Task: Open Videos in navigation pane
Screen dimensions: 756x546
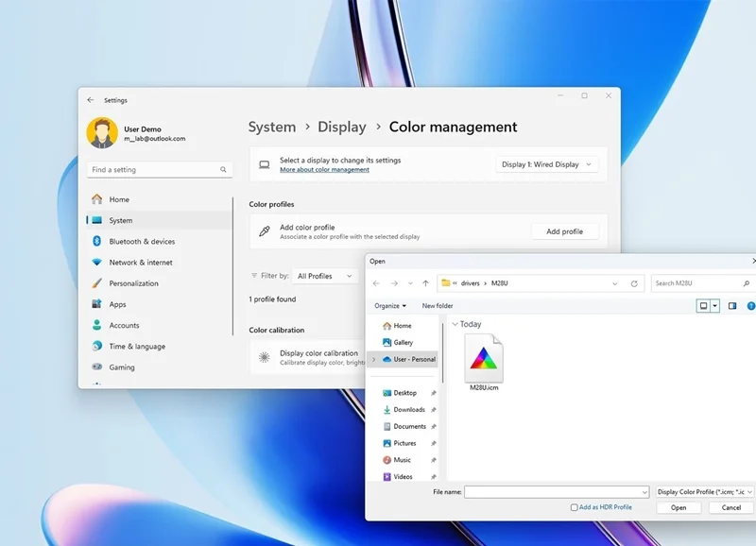Action: pos(403,477)
